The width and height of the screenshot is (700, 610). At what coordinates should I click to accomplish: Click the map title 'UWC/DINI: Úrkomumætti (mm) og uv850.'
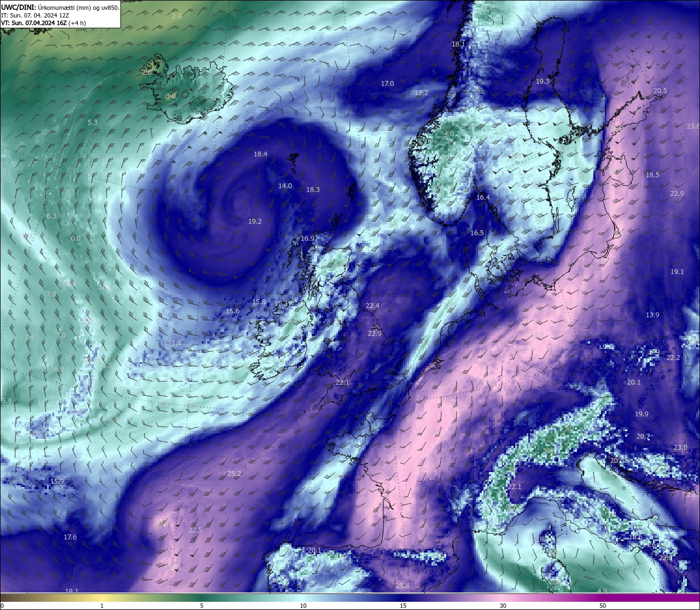[60, 7]
